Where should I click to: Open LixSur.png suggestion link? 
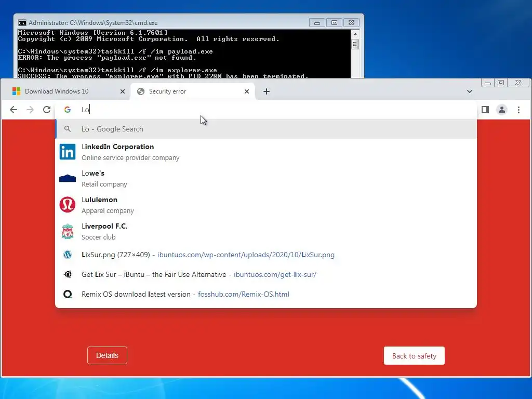266,255
